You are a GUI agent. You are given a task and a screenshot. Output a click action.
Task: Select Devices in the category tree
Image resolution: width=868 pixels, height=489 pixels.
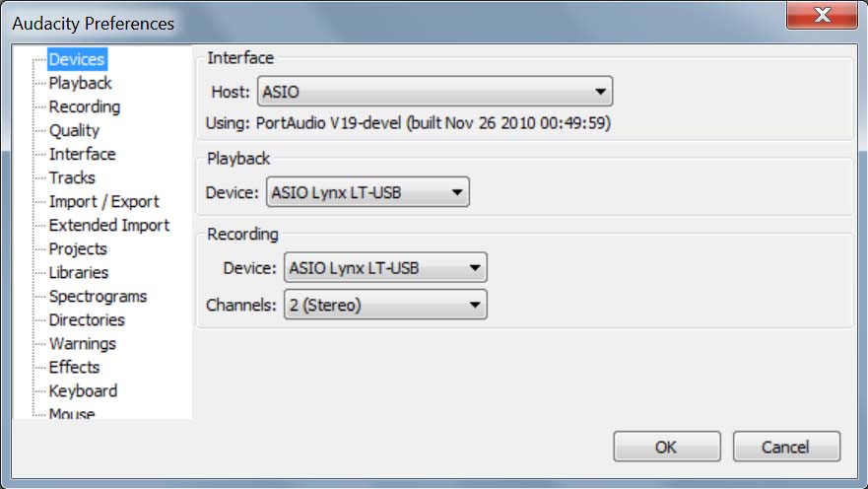[76, 60]
